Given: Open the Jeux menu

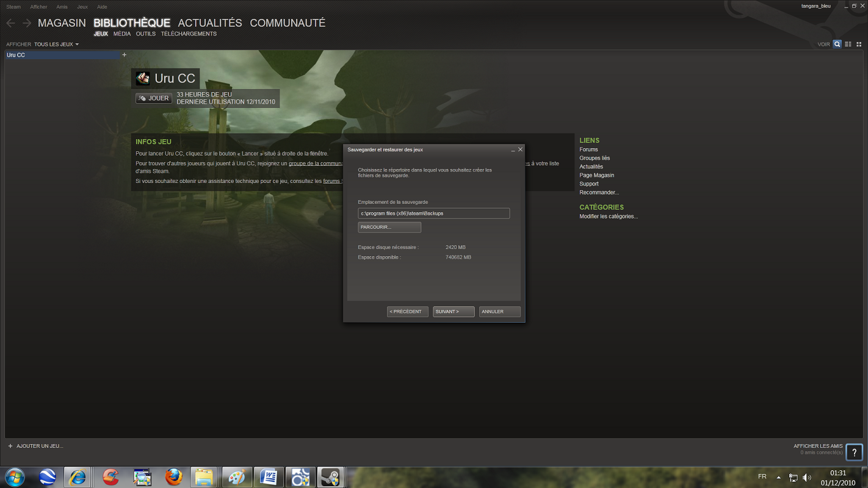Looking at the screenshot, I should [82, 7].
